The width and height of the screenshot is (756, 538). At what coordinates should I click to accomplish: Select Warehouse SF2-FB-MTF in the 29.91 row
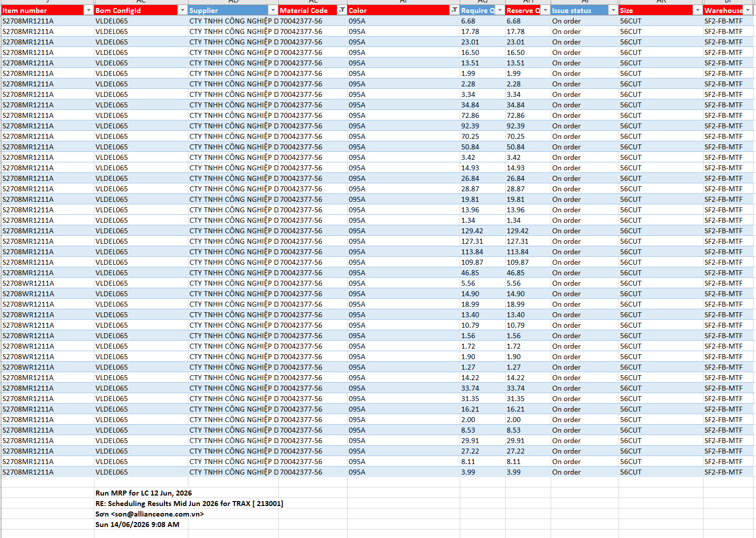(728, 441)
